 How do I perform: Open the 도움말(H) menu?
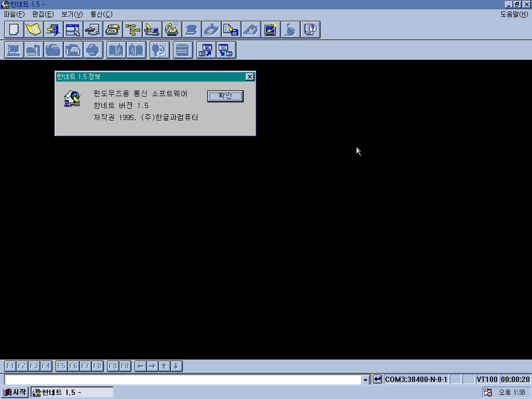tap(514, 14)
